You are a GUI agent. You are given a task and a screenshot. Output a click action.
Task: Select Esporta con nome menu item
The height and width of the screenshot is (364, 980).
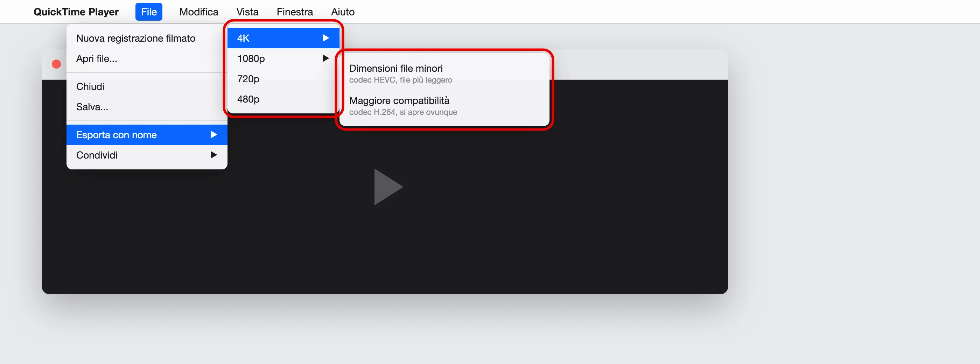point(147,135)
